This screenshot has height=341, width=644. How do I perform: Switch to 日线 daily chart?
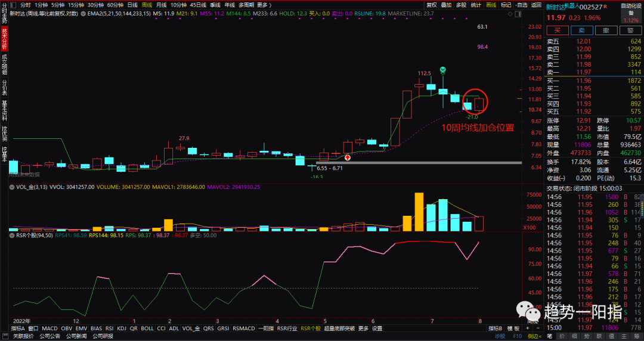[132, 5]
